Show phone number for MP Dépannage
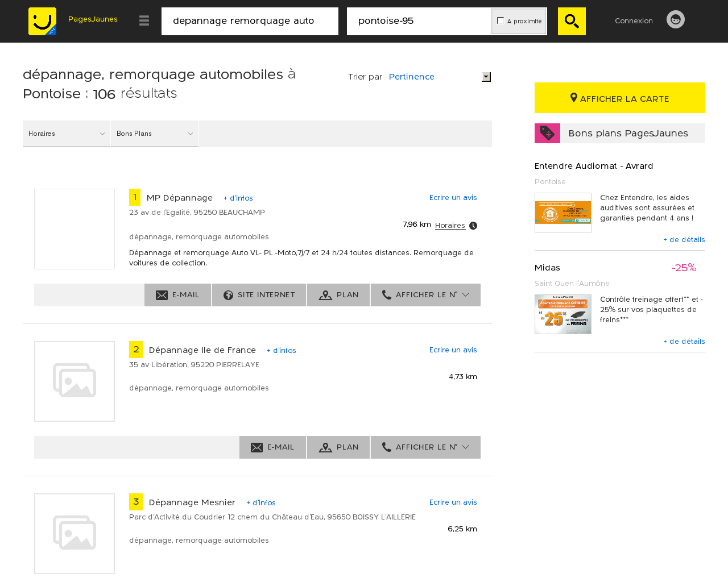Screen dimensions: 728x582 click(x=425, y=295)
